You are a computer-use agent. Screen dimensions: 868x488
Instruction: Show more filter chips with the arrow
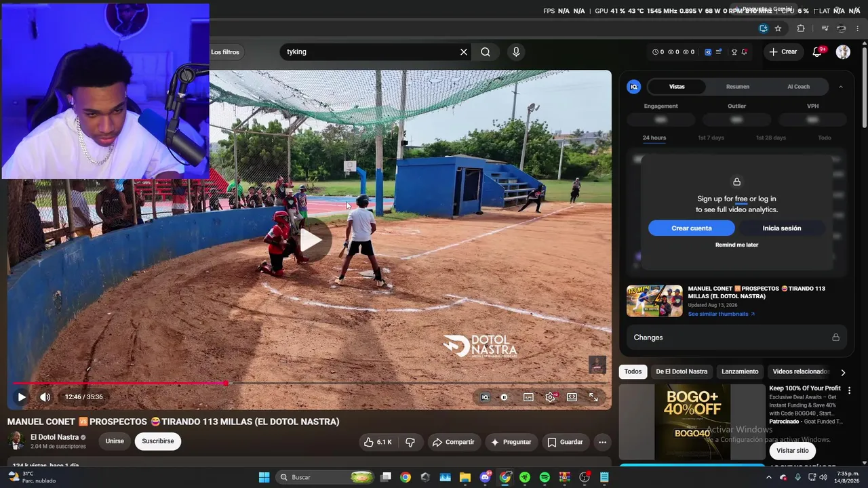tap(843, 372)
